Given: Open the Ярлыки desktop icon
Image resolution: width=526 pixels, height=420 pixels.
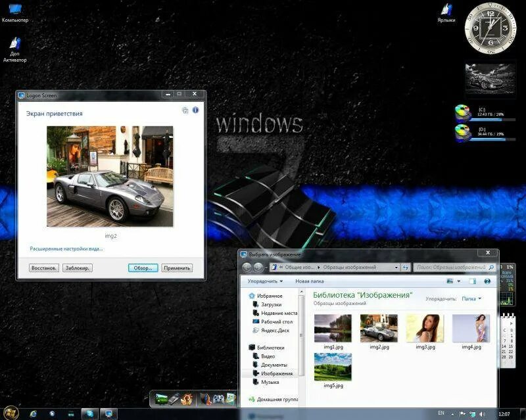Looking at the screenshot, I should (x=446, y=12).
